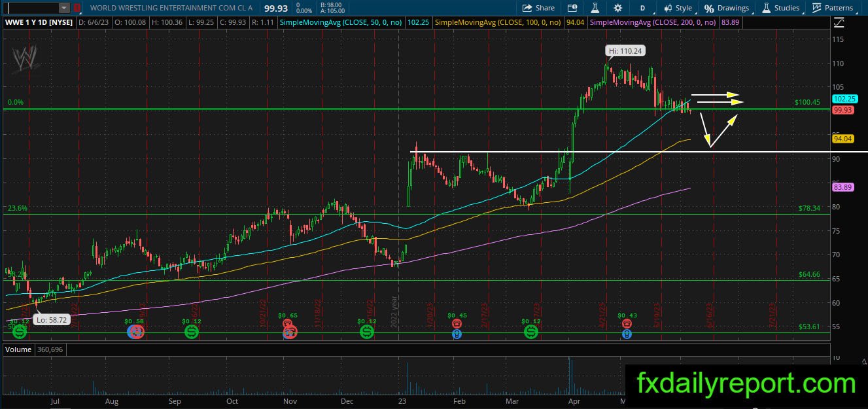Click the WWE 1 Y 1D [NYSE] chart label
This screenshot has width=868, height=409.
tap(39, 22)
